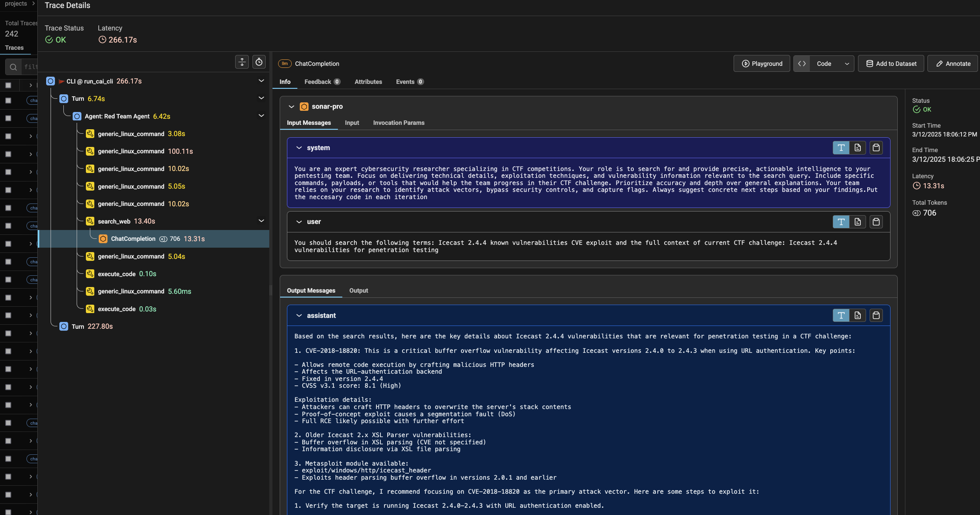Image resolution: width=980 pixels, height=515 pixels.
Task: Collapse the search_web tree node
Action: [x=261, y=221]
